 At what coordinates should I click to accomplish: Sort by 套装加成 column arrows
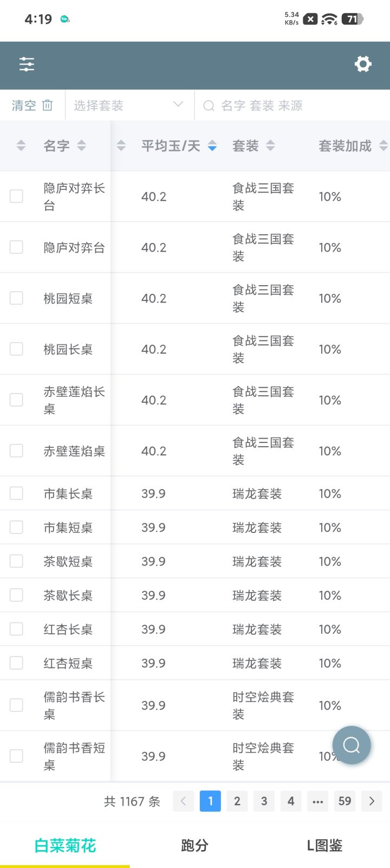(383, 146)
